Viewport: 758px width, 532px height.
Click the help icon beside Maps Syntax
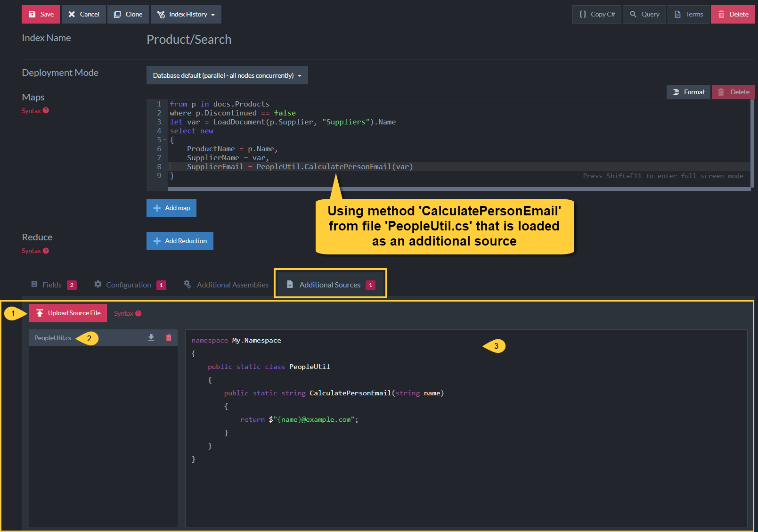pyautogui.click(x=46, y=111)
